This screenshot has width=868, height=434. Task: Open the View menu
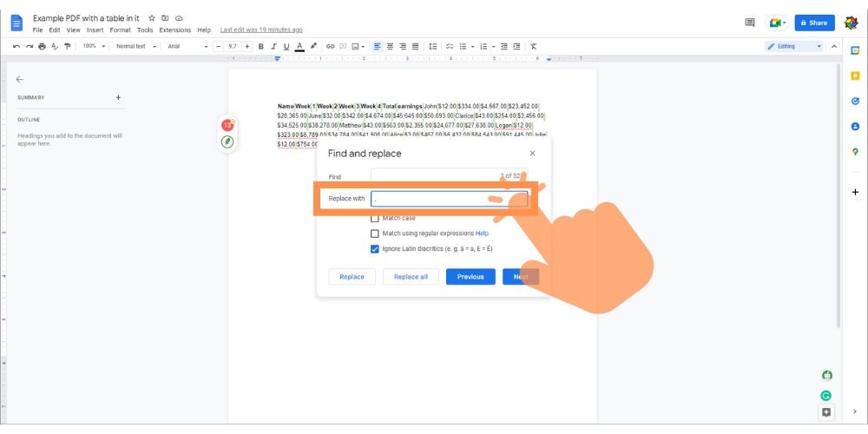pyautogui.click(x=74, y=30)
